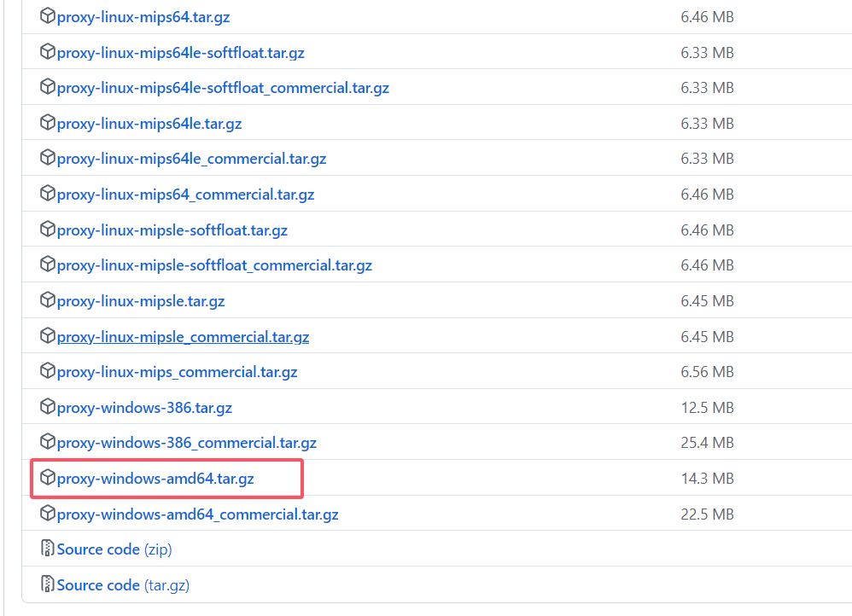Image resolution: width=852 pixels, height=616 pixels.
Task: Select 22.5 MB size of proxy-windows-amd64_commercial.tar.gz
Action: 708,514
